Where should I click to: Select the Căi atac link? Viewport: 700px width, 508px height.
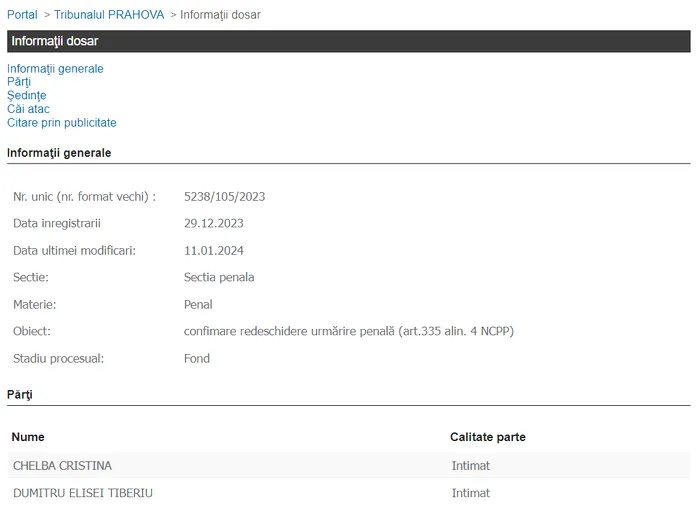click(x=28, y=109)
